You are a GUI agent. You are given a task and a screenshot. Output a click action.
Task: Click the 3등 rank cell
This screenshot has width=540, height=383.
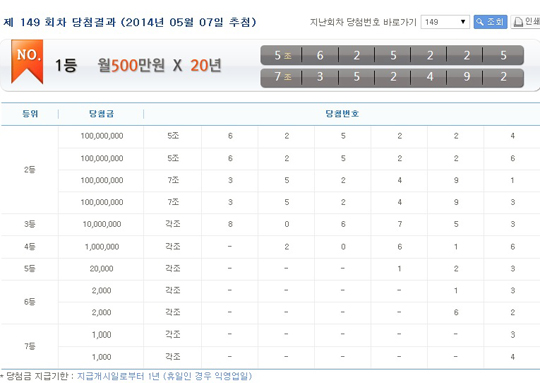pyautogui.click(x=30, y=224)
